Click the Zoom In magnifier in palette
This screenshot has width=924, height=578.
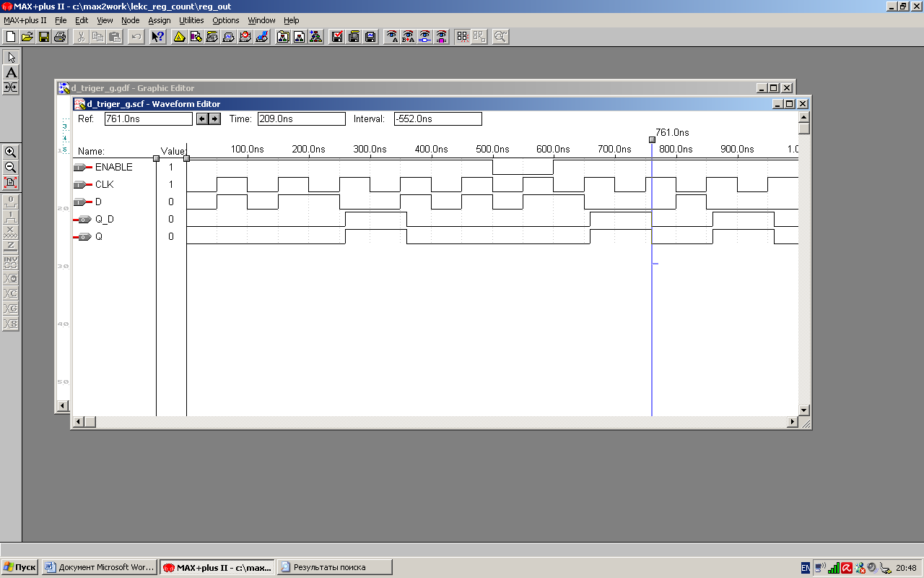(x=11, y=152)
